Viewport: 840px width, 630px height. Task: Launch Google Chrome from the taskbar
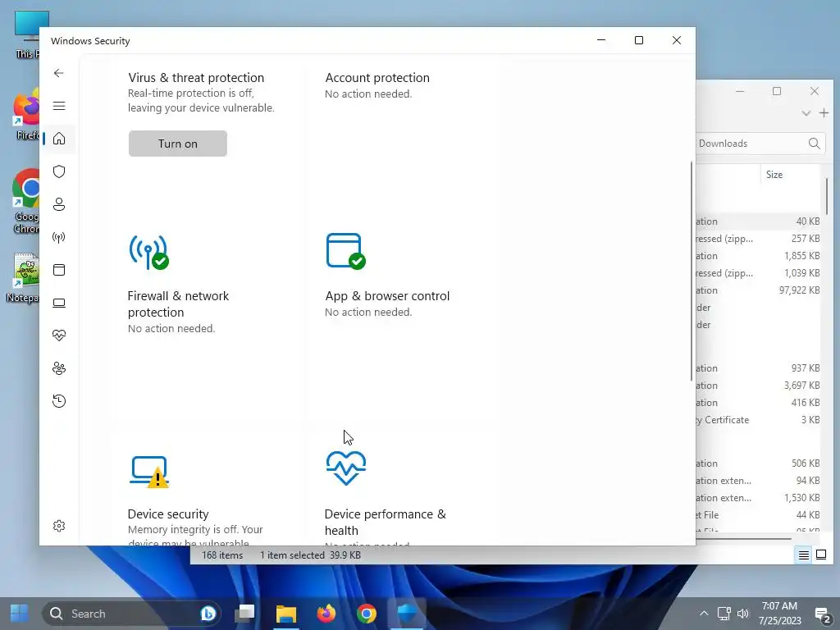367,614
